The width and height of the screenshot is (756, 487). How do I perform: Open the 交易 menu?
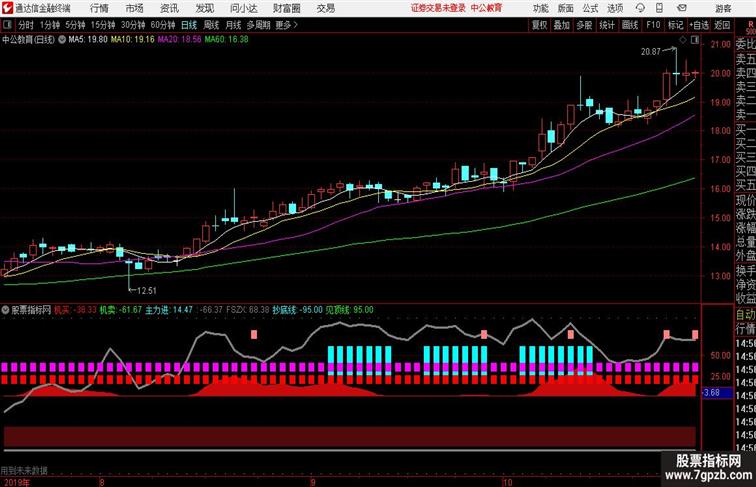[x=325, y=8]
